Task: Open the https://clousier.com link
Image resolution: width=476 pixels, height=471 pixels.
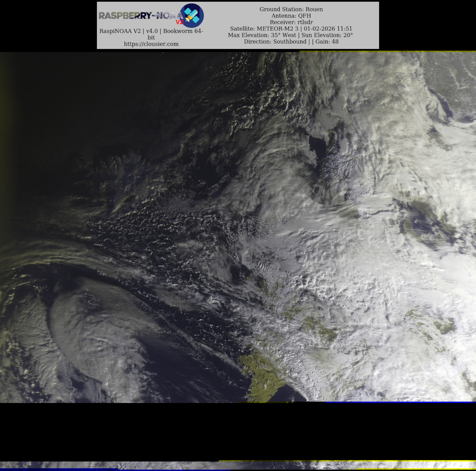Action: point(151,44)
